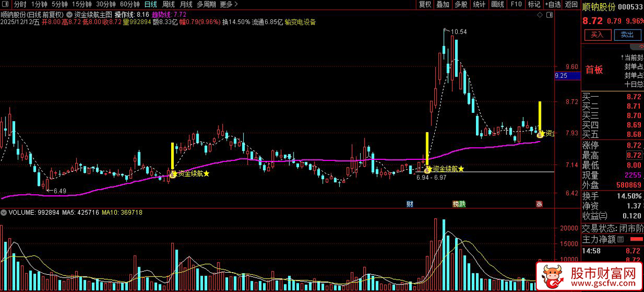
Task: Click the red 买入 buy button
Action: coord(597,34)
